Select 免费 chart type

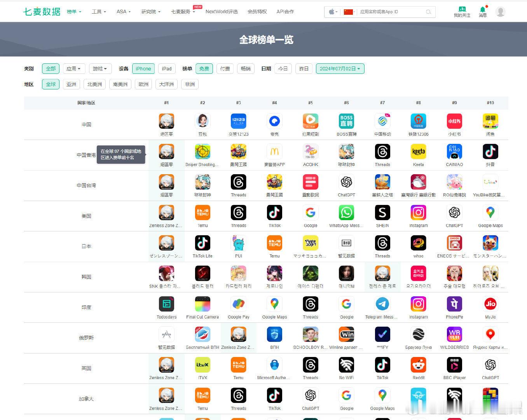[x=204, y=68]
